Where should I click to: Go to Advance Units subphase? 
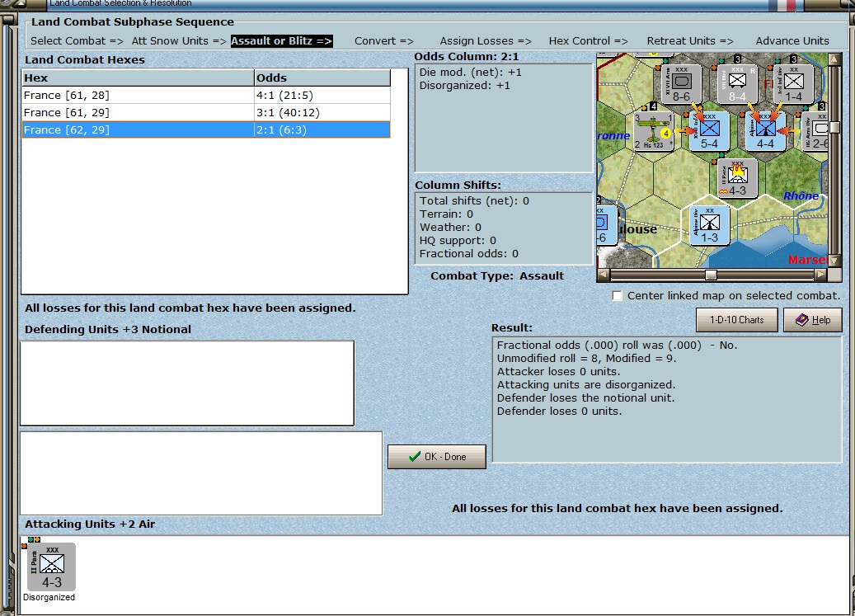coord(792,41)
